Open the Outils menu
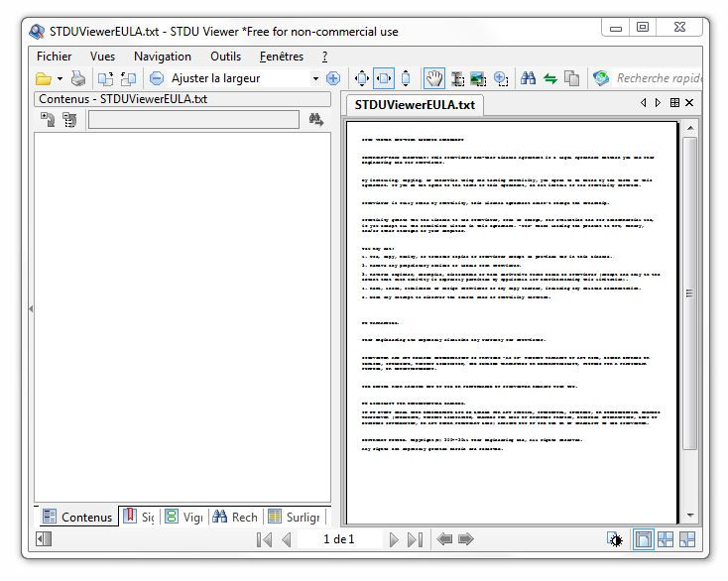 [226, 57]
